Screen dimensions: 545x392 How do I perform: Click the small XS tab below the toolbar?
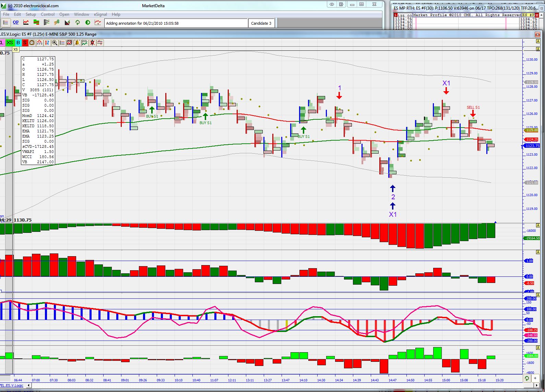click(x=15, y=50)
